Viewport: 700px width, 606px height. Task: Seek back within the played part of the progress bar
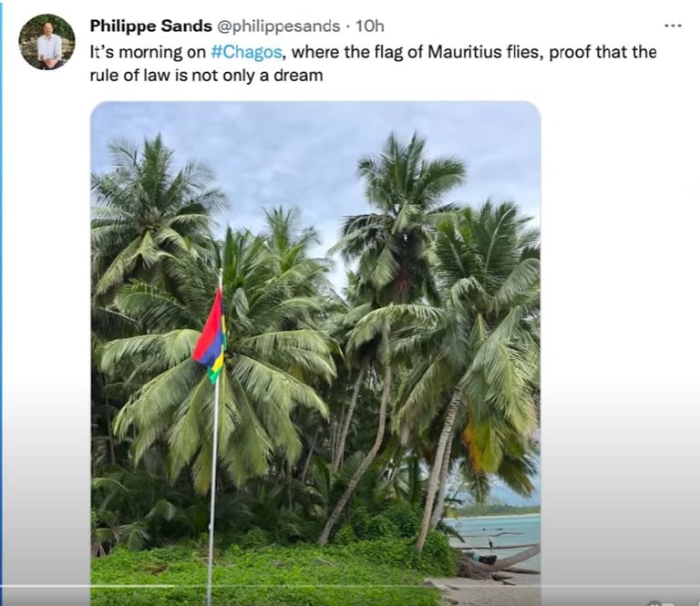87,586
